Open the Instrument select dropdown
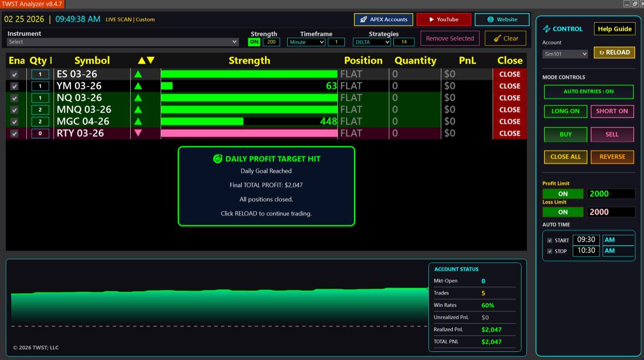644x360 pixels. [123, 42]
